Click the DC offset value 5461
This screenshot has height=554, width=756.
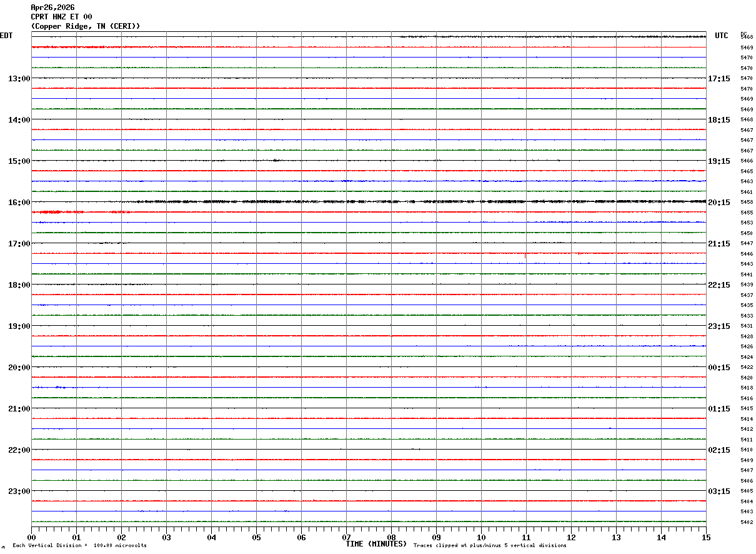click(x=747, y=192)
